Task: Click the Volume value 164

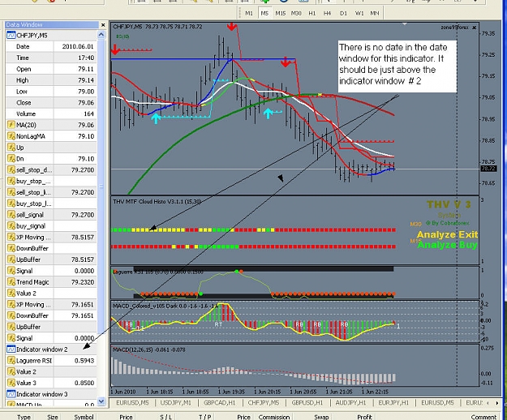Action: pyautogui.click(x=88, y=114)
